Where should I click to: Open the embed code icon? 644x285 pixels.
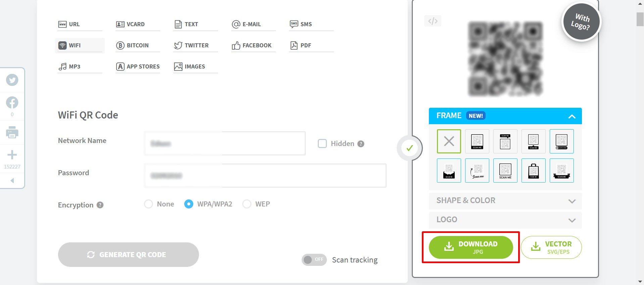(x=433, y=21)
